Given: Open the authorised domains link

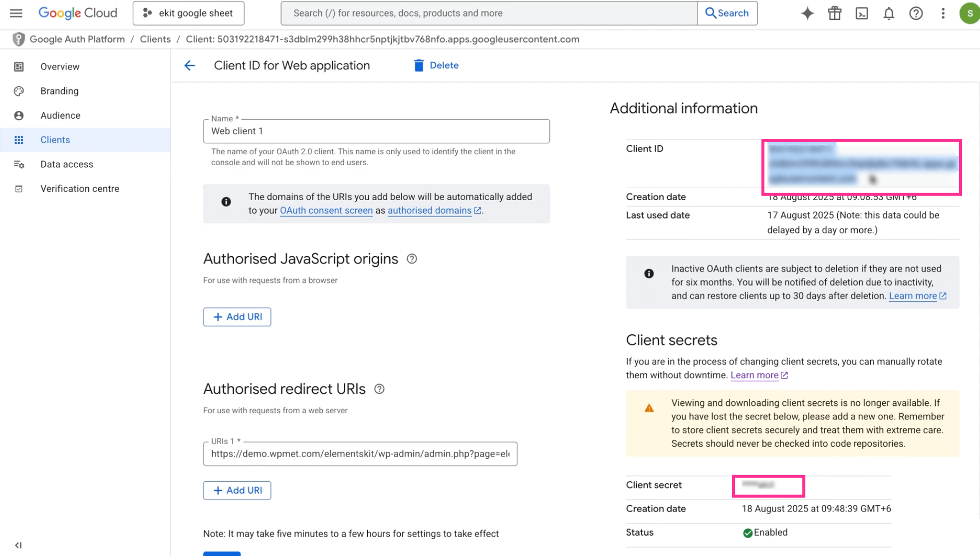Looking at the screenshot, I should click(434, 210).
